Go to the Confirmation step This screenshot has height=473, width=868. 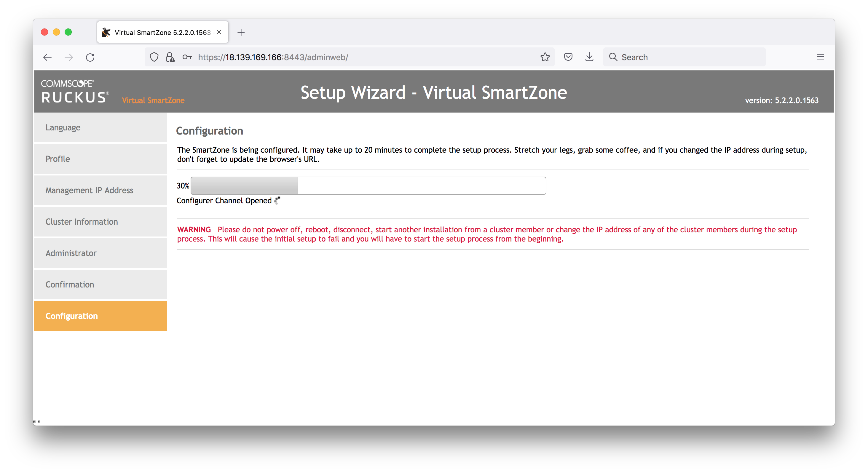[100, 285]
